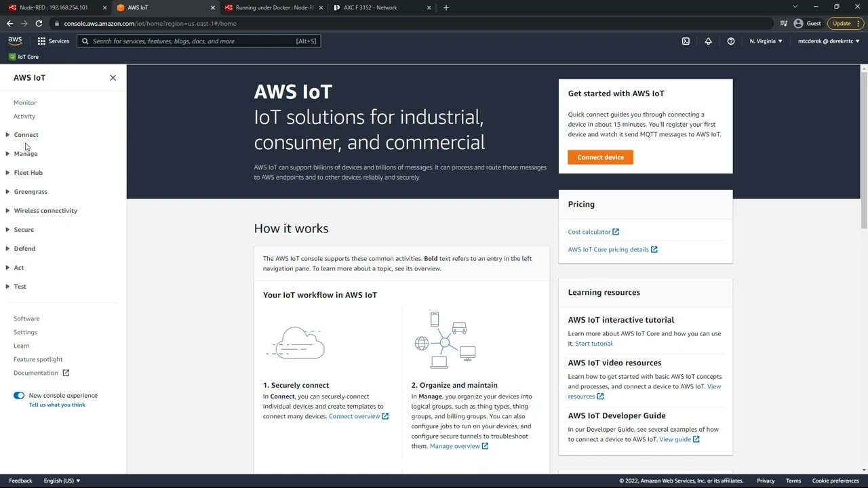Open the Documentation link in sidebar
868x488 pixels.
[41, 373]
